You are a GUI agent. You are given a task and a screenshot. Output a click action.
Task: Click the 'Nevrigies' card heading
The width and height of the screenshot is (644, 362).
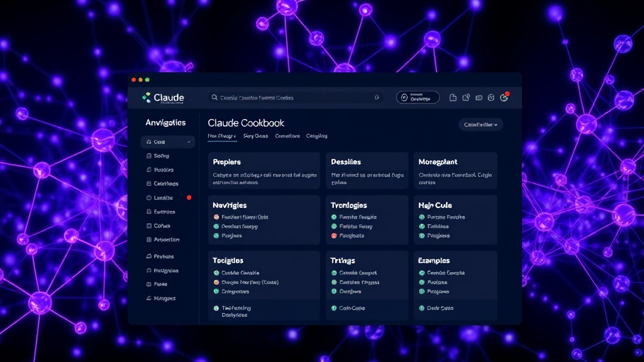pos(230,206)
